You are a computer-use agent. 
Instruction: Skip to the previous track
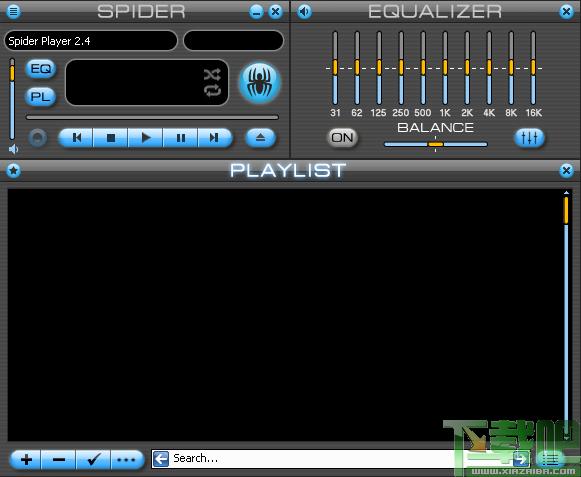(x=76, y=138)
